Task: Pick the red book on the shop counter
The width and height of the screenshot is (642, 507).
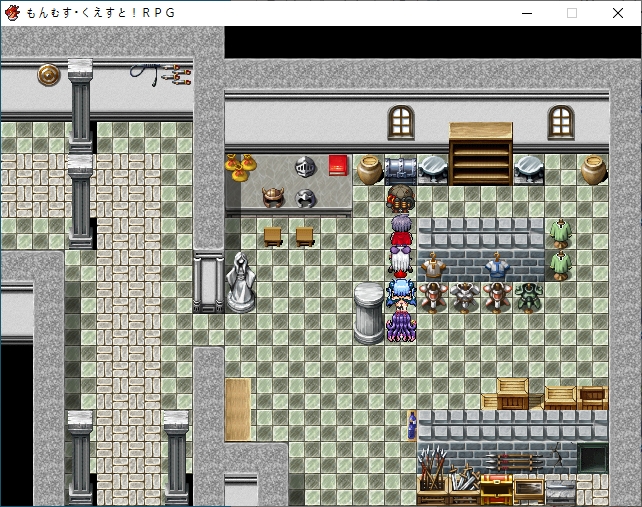Action: pyautogui.click(x=338, y=165)
